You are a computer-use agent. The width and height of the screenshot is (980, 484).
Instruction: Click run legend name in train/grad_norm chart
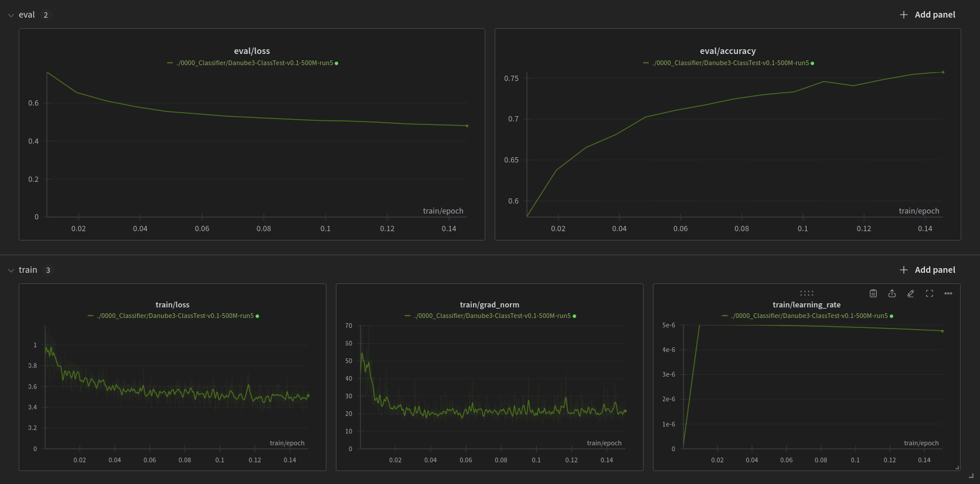pos(493,316)
